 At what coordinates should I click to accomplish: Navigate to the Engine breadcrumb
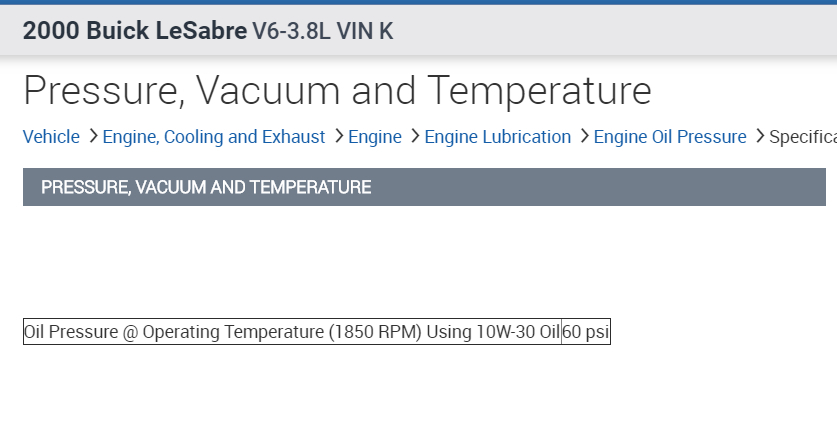[x=375, y=137]
